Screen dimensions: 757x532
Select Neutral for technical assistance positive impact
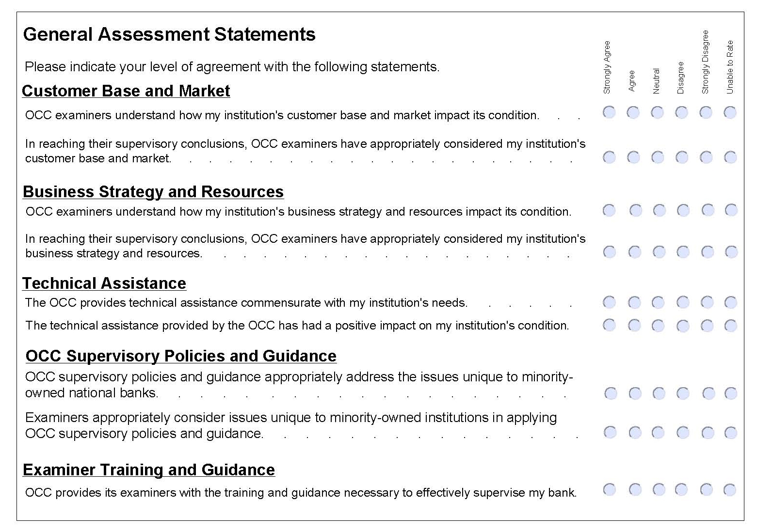[658, 325]
